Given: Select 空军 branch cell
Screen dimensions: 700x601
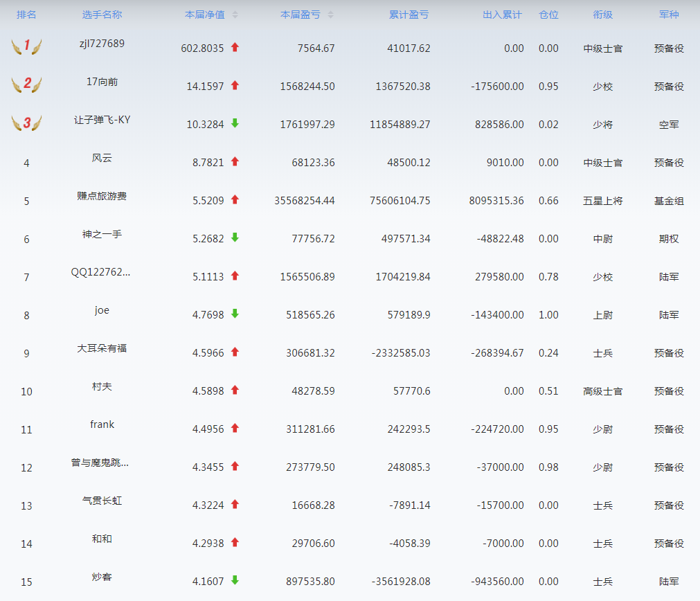Looking at the screenshot, I should [x=669, y=125].
